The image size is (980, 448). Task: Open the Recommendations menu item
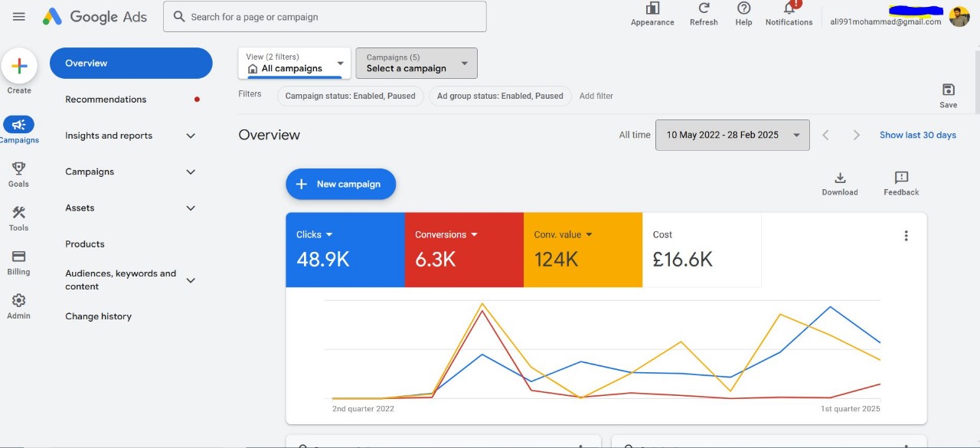click(x=106, y=100)
